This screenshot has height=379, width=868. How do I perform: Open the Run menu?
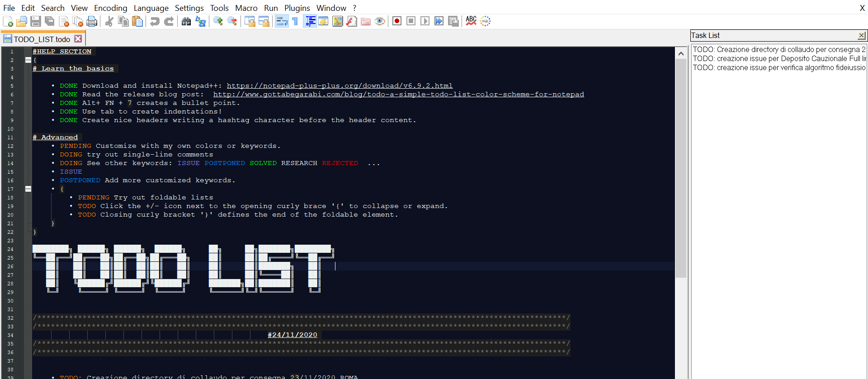tap(271, 8)
